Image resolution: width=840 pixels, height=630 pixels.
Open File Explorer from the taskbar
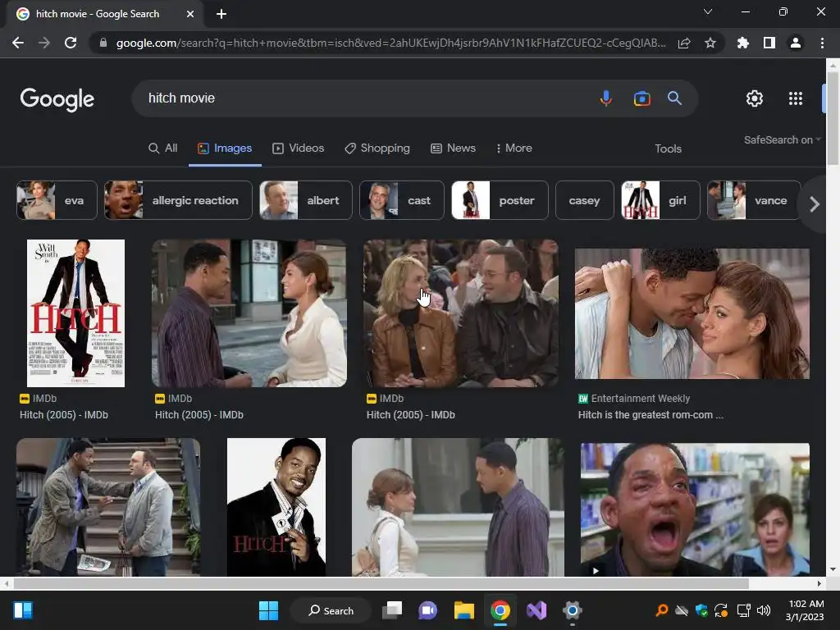[464, 610]
